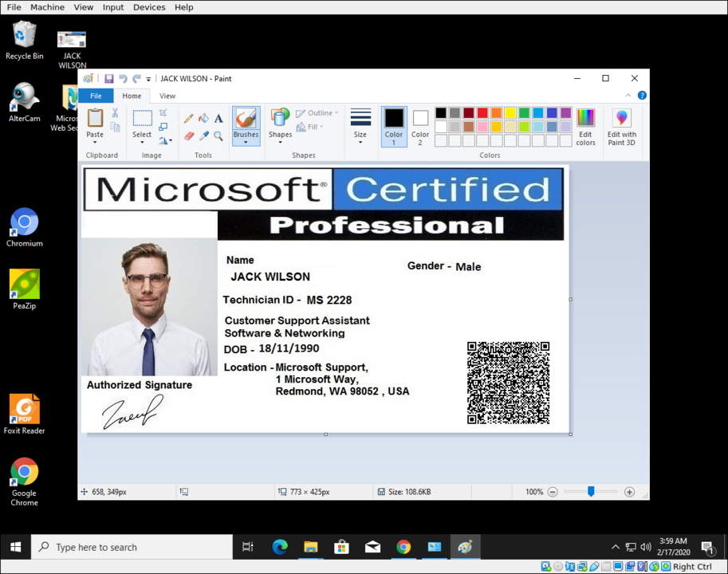The image size is (728, 574).
Task: Open Google Chrome from the taskbar
Action: point(403,547)
